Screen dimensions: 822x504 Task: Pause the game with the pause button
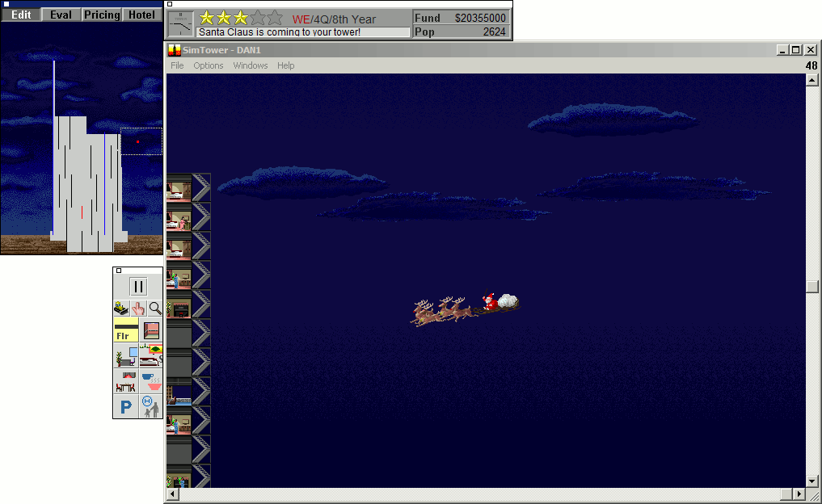pos(138,287)
